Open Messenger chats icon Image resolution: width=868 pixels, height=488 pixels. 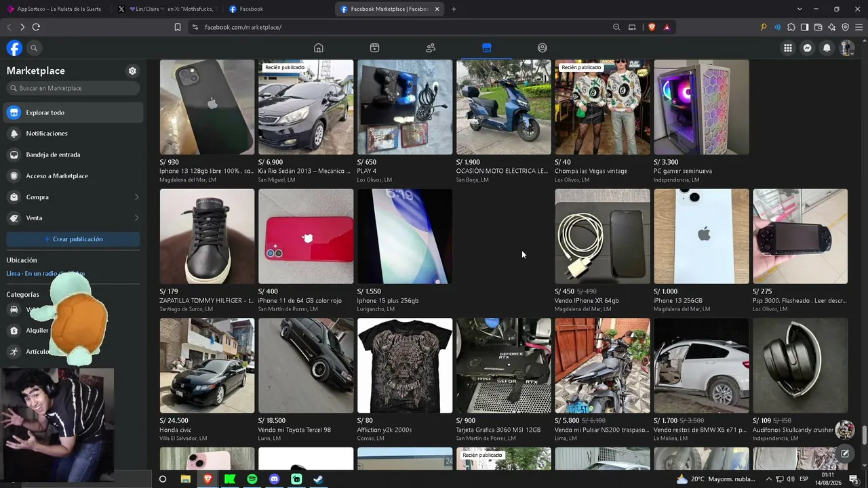point(807,48)
